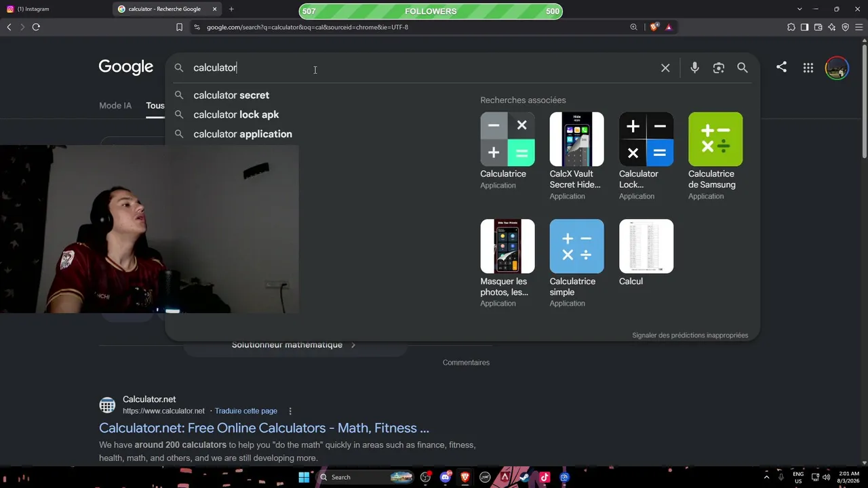Open the Calculatrice de Samsung thumbnail
The image size is (868, 488).
click(715, 139)
